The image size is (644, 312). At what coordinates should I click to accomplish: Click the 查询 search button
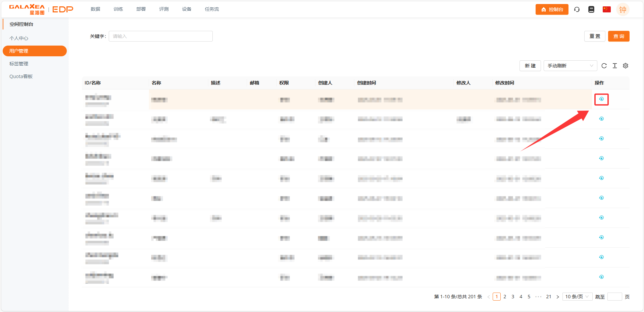click(618, 36)
